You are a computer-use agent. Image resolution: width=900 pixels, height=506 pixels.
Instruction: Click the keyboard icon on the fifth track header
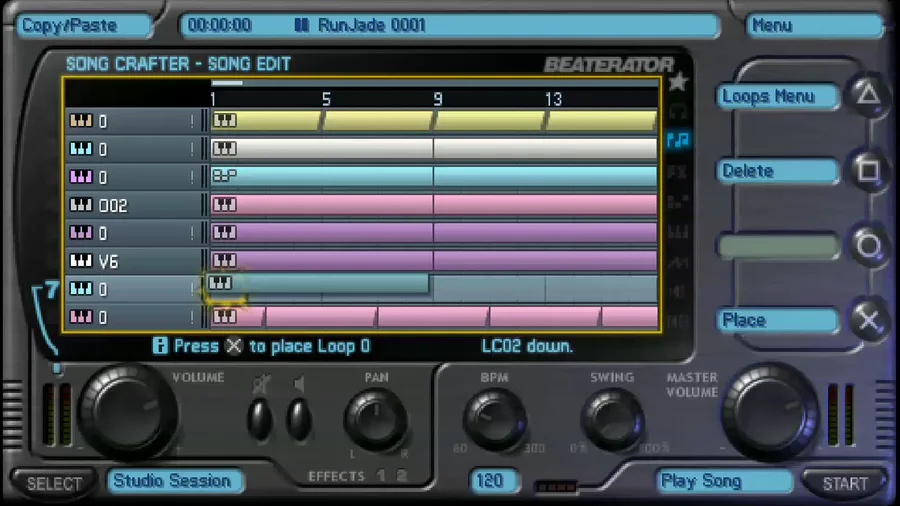[x=81, y=232]
